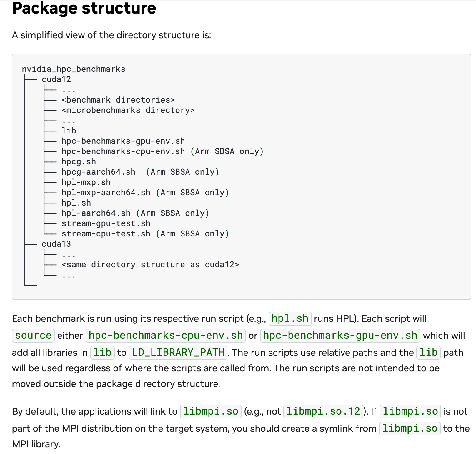Click the hpl.sh inline code in paragraph
The image size is (476, 454).
click(290, 318)
